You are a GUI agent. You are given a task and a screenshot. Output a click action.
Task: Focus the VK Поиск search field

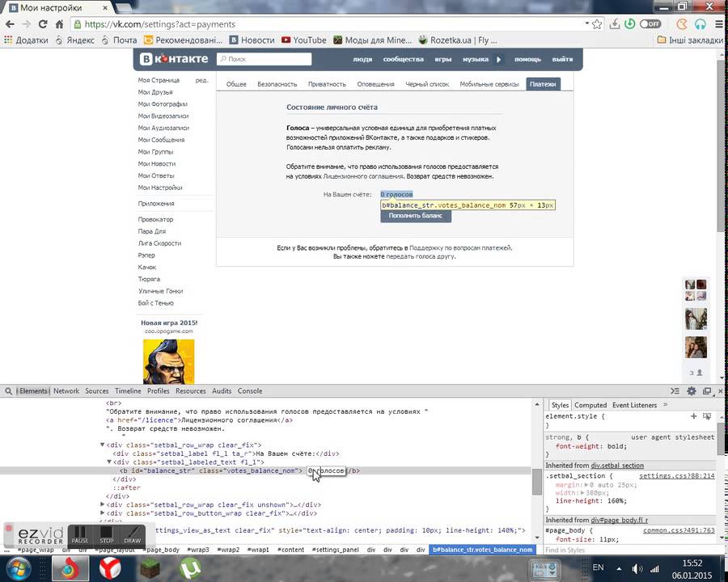click(264, 59)
